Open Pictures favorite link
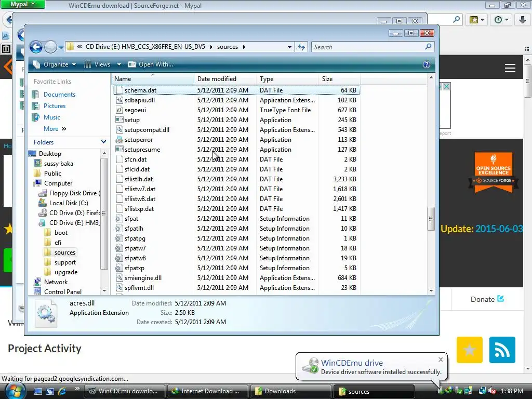This screenshot has height=399, width=532. [x=54, y=106]
